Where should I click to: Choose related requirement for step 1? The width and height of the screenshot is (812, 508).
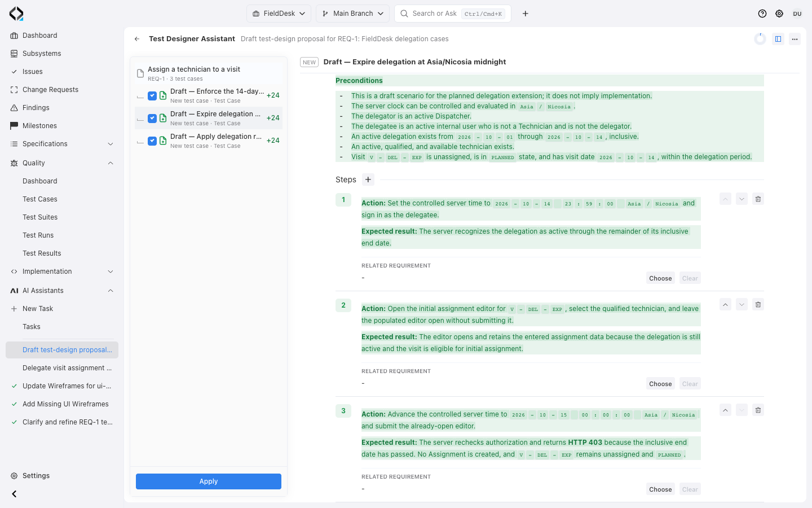pyautogui.click(x=660, y=278)
